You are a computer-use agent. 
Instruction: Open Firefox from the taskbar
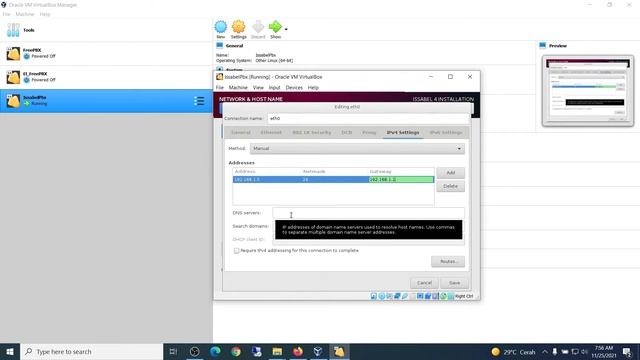(298, 351)
